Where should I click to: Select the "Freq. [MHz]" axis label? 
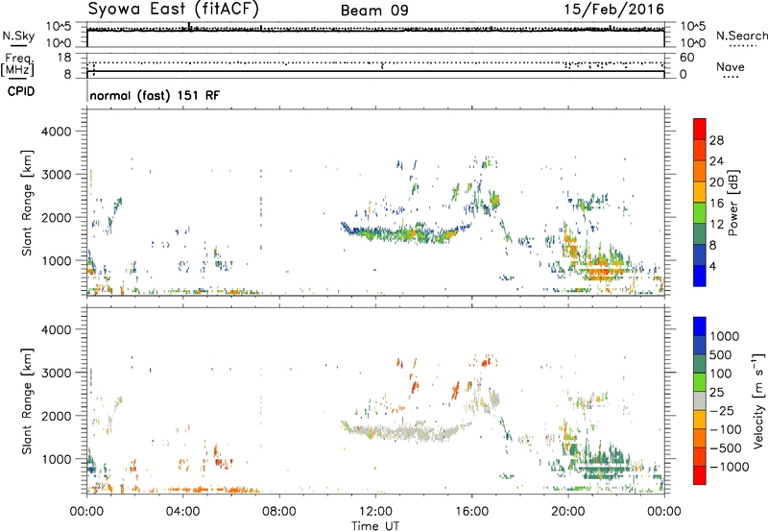pos(17,64)
